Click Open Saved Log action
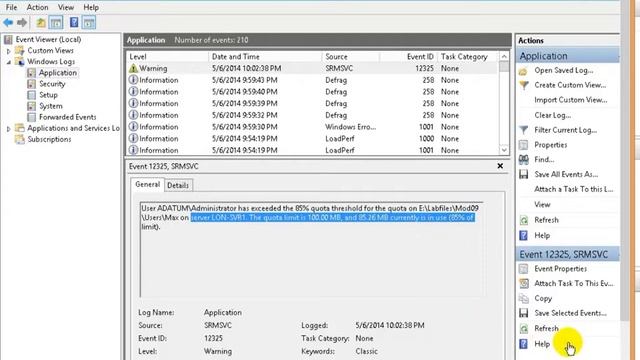Viewport: 640px width, 360px height. (564, 70)
